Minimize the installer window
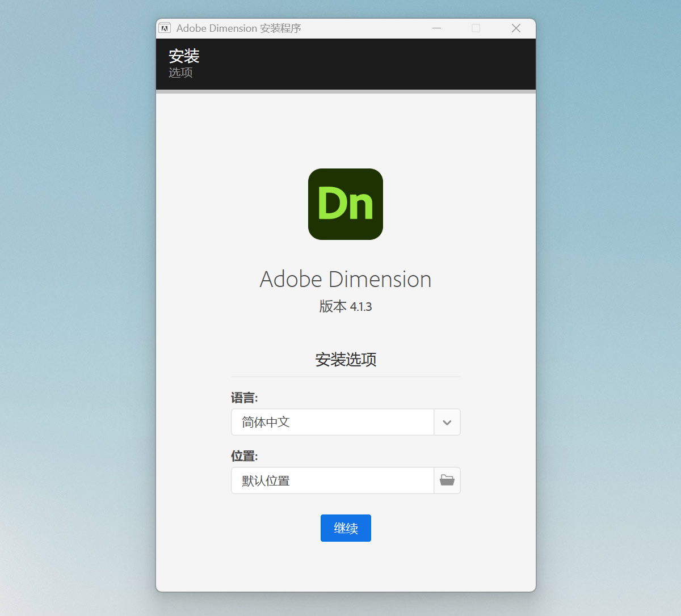This screenshot has width=681, height=616. pyautogui.click(x=437, y=28)
